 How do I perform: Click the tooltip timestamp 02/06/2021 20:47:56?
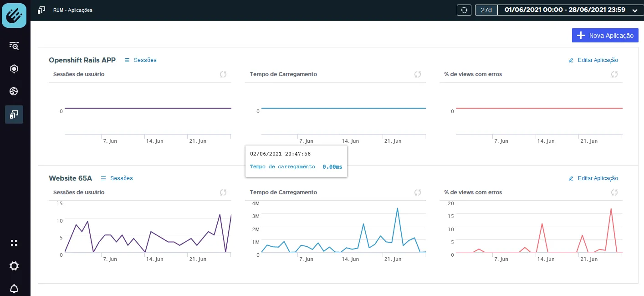coord(281,154)
